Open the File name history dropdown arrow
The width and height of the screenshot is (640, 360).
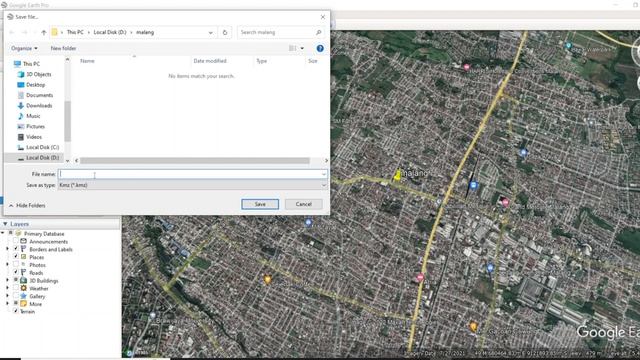(324, 174)
